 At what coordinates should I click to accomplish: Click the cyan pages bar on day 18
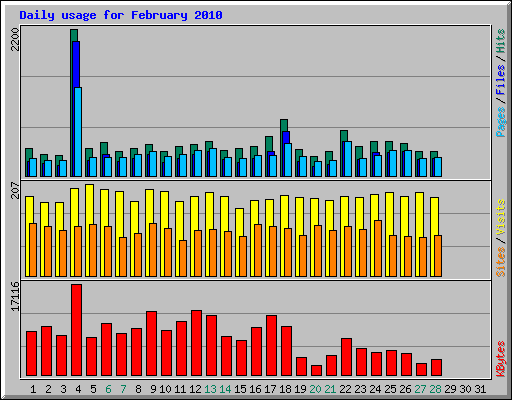288,160
